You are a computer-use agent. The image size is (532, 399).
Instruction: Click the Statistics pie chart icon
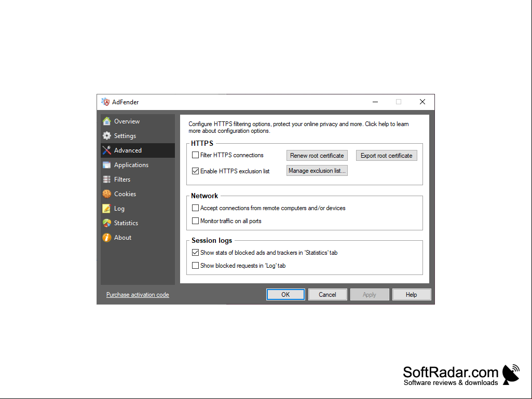pyautogui.click(x=107, y=223)
